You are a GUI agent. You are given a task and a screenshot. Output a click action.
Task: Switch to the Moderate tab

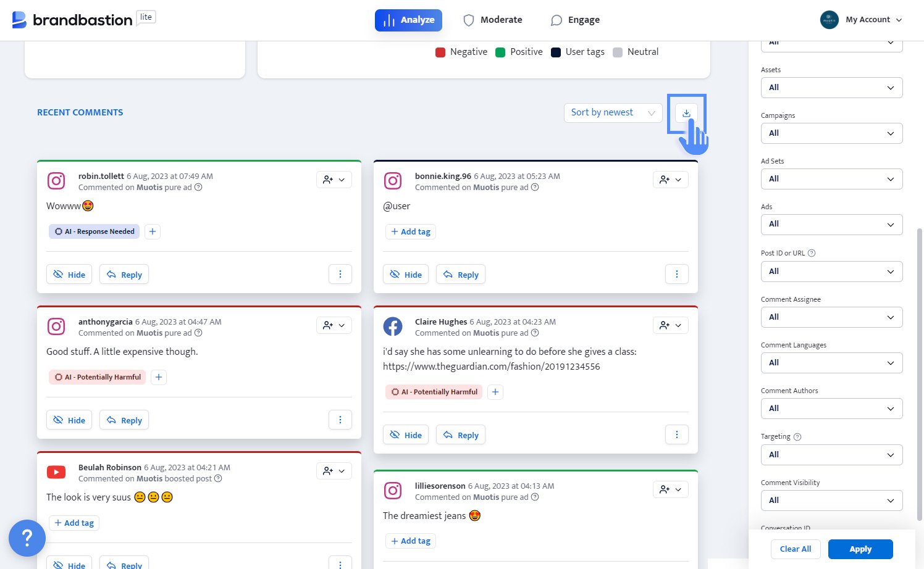[492, 19]
